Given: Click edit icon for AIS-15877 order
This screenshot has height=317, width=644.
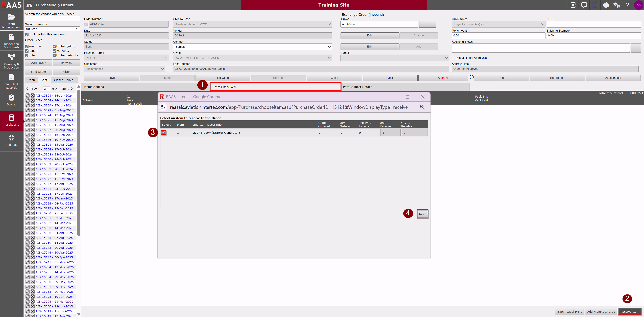Looking at the screenshot, I should (x=28, y=184).
